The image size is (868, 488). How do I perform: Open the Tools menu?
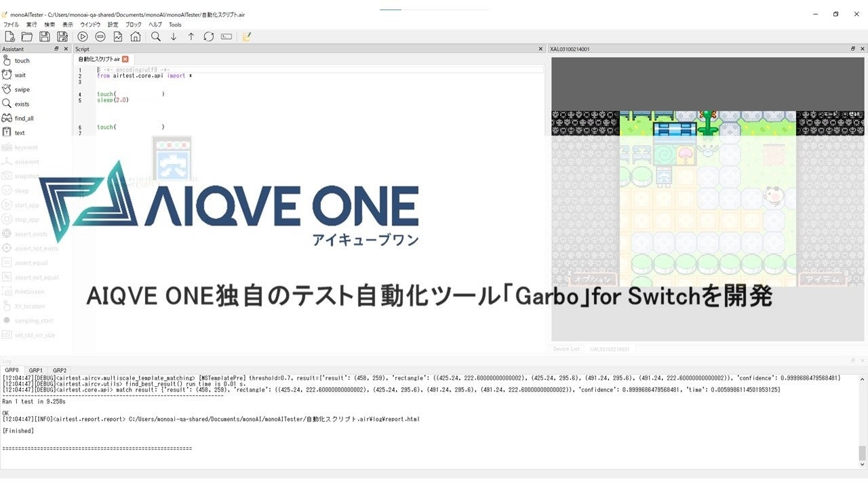tap(175, 24)
